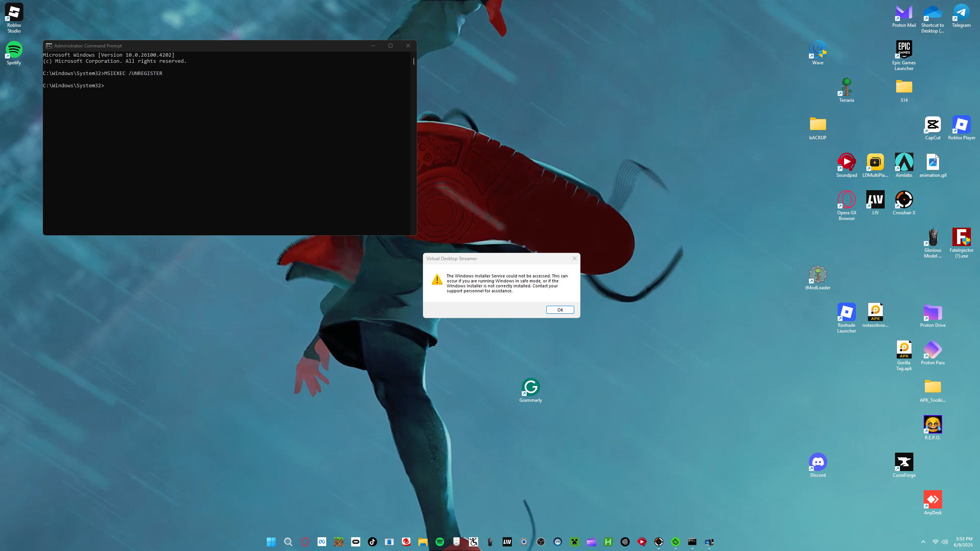Click OK in the Virtual Desktop Streamer dialog
This screenshot has height=551, width=980.
(x=560, y=310)
